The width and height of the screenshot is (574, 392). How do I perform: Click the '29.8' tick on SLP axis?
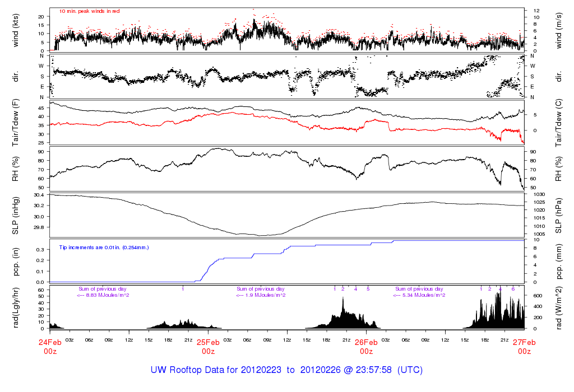pyautogui.click(x=39, y=227)
